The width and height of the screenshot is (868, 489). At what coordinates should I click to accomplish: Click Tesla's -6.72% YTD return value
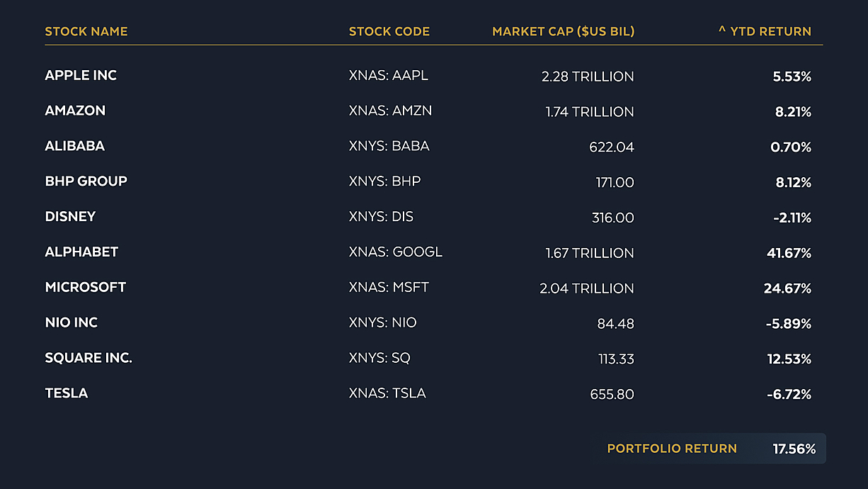pos(789,395)
